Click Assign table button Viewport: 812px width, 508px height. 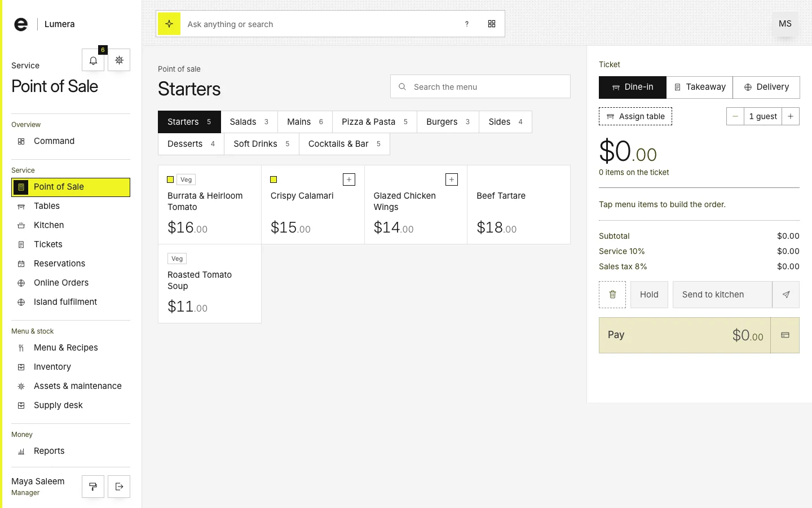pos(636,116)
